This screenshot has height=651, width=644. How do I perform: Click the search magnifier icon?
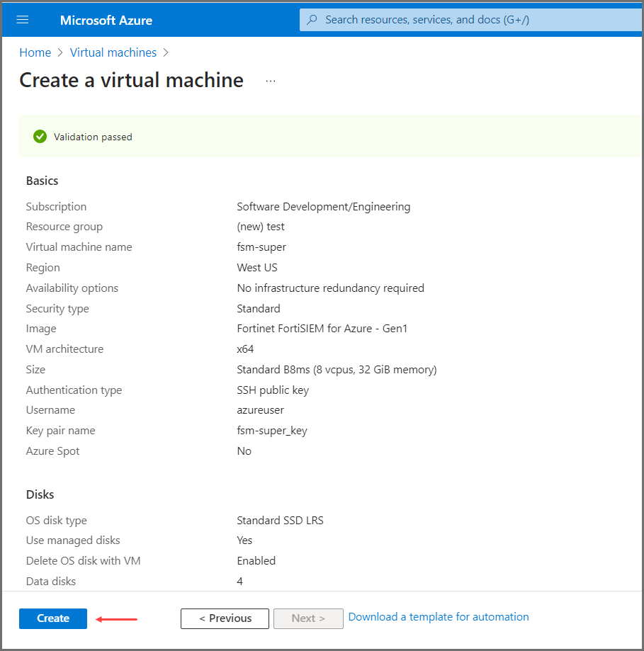312,19
